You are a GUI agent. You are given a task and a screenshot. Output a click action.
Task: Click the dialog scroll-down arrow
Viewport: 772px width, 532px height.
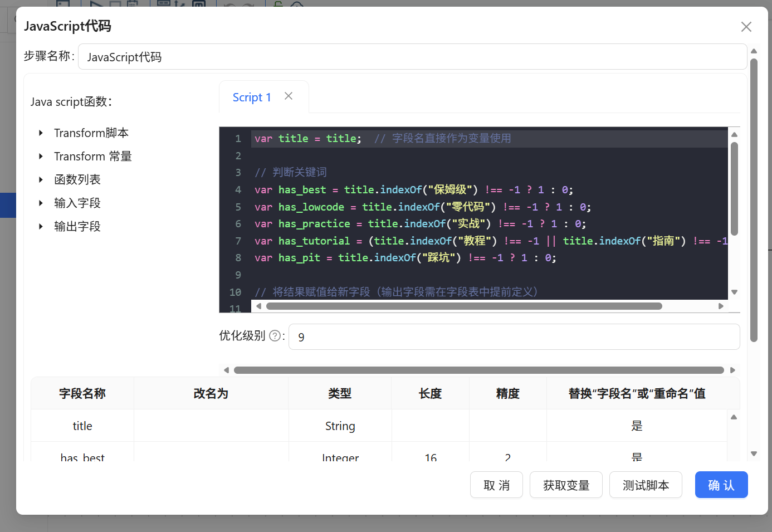[x=754, y=453]
